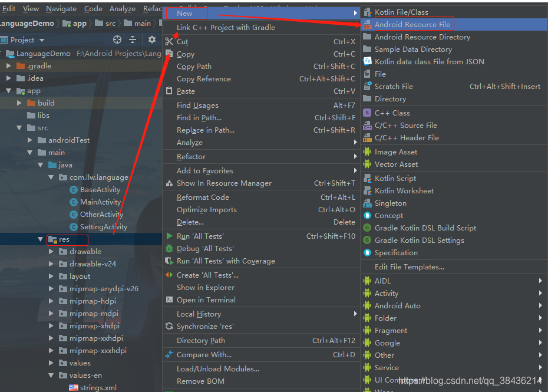The height and width of the screenshot is (392, 548).
Task: Select Link C++ Project with Gradle
Action: (x=262, y=27)
